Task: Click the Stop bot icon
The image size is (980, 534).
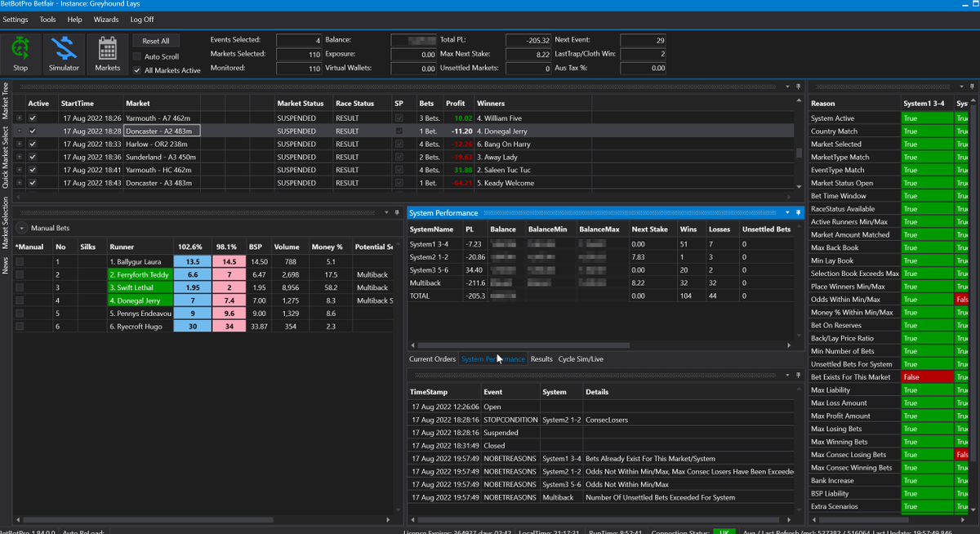Action: coord(20,54)
